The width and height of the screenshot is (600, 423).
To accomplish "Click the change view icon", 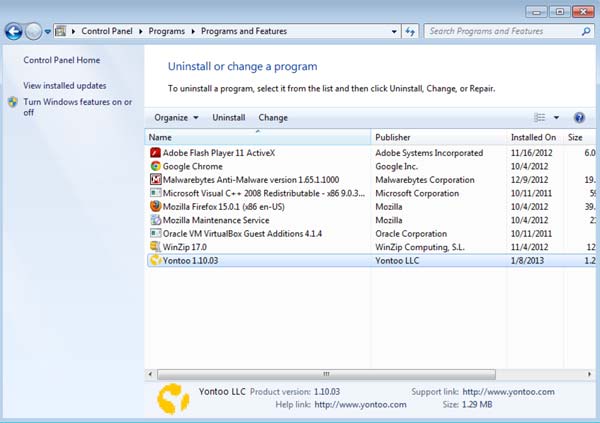I will pos(540,118).
